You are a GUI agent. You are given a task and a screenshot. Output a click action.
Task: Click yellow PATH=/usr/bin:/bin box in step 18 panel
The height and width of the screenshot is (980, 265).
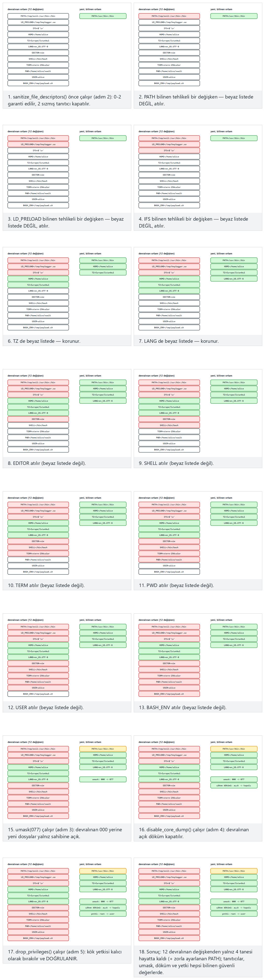click(x=234, y=871)
